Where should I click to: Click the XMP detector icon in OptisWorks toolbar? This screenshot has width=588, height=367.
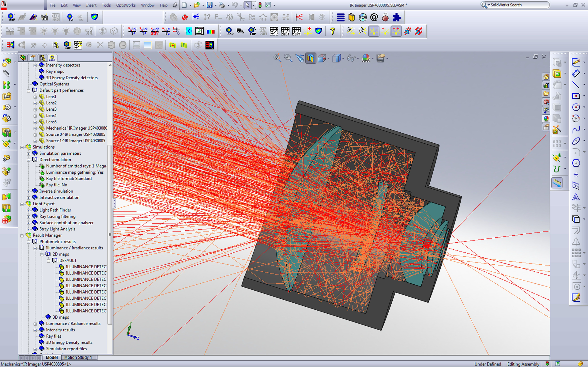coord(228,31)
